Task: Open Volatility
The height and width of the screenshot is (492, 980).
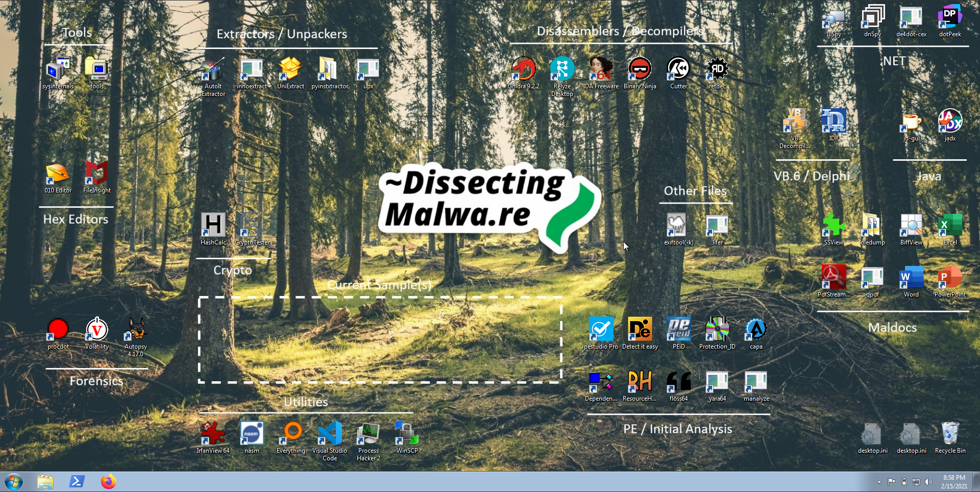Action: tap(96, 333)
